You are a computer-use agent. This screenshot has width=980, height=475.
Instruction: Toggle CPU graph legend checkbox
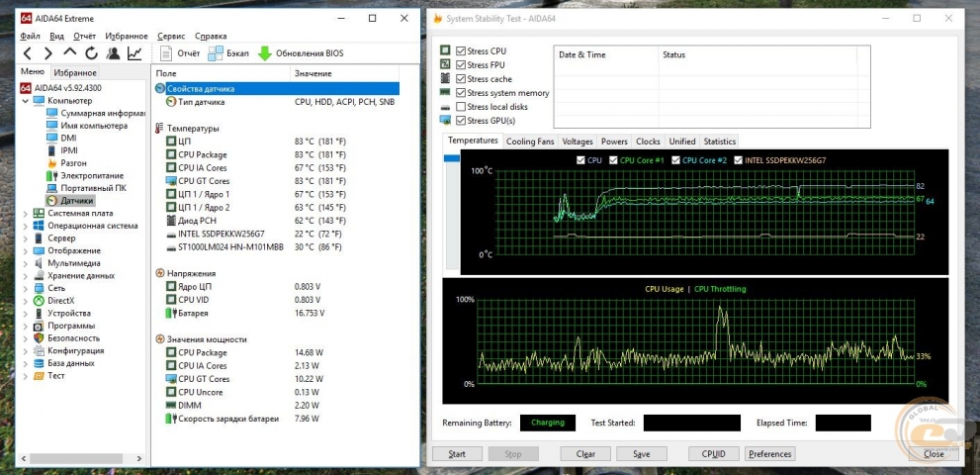pyautogui.click(x=581, y=160)
